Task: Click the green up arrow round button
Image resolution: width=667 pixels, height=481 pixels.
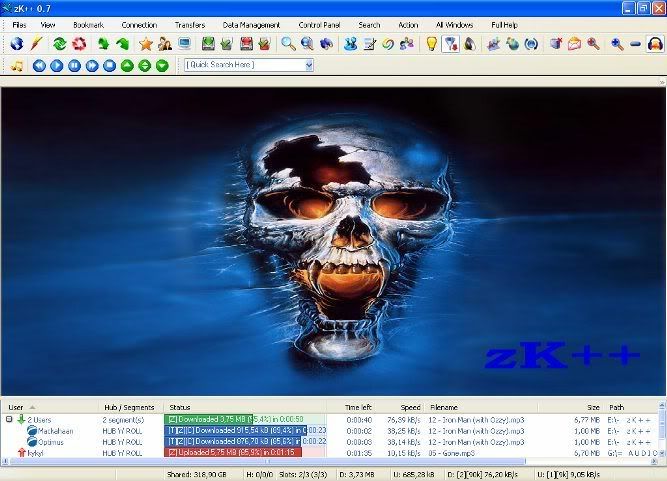Action: coord(127,65)
